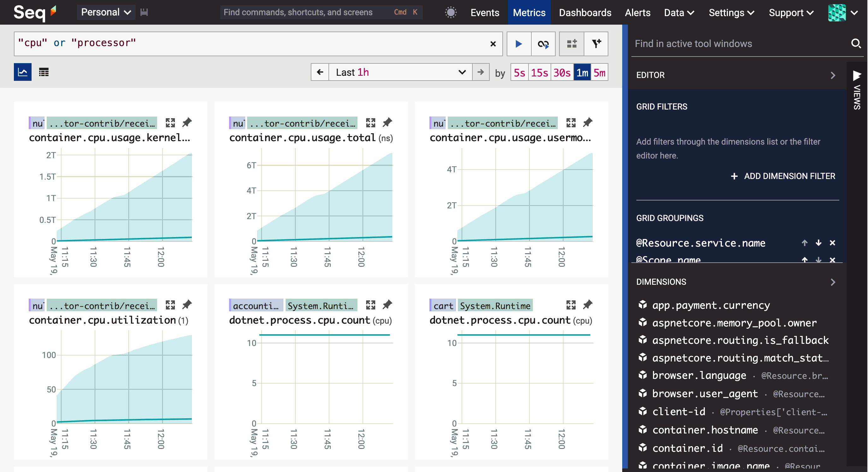868x472 pixels.
Task: Select container.hostname dimension
Action: pos(705,430)
